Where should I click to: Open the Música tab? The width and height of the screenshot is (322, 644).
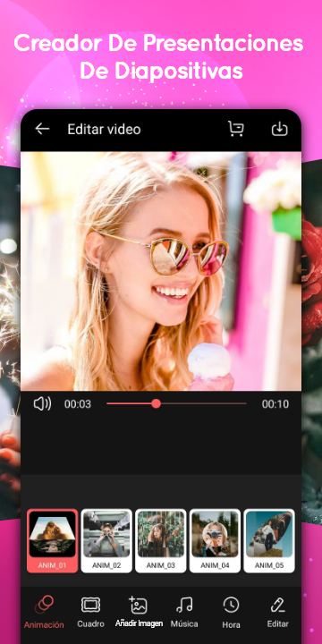pos(184,613)
